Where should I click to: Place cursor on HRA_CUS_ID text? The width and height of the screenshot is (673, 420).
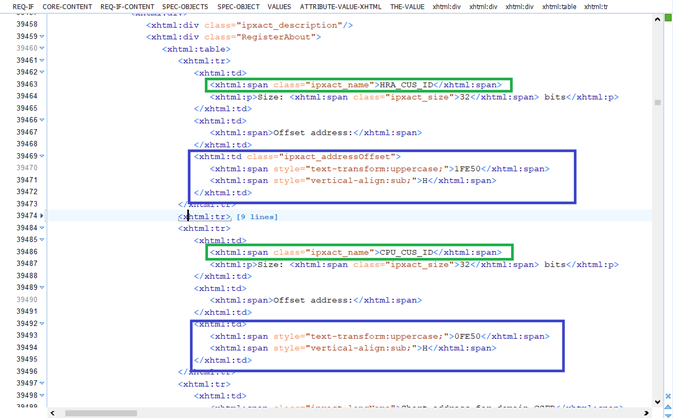(x=404, y=85)
